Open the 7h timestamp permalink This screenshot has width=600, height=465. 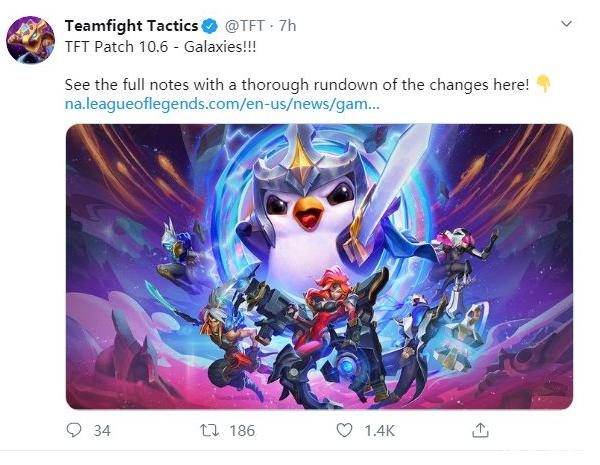tap(287, 26)
